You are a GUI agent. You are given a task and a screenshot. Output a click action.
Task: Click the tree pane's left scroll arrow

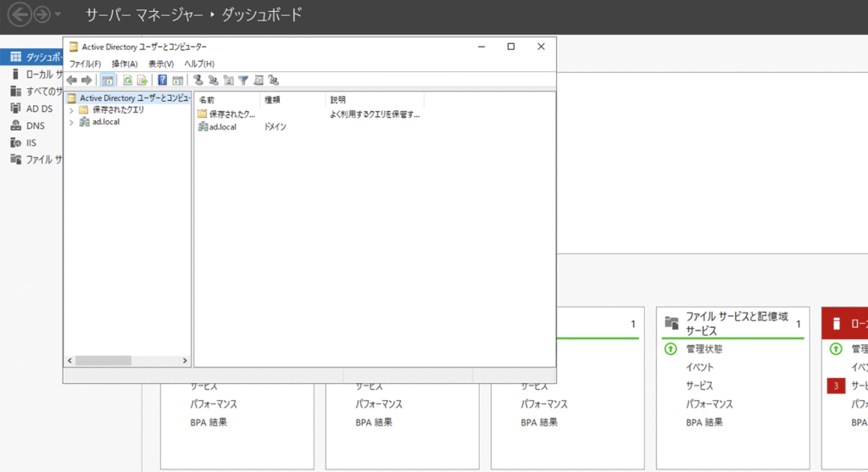point(70,361)
